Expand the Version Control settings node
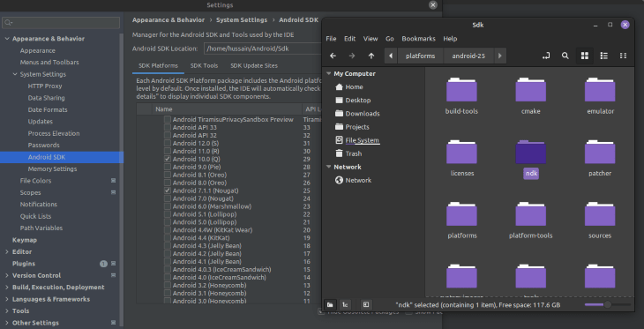 click(6, 275)
